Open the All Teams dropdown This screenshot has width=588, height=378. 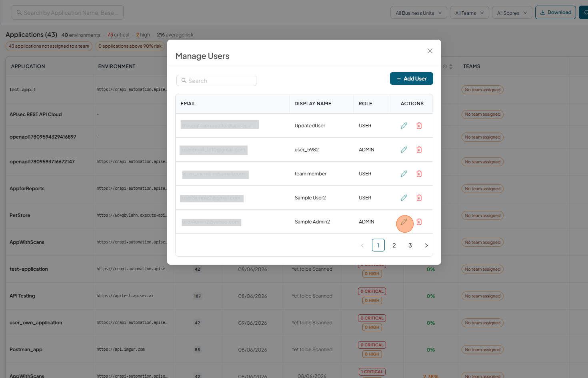click(470, 13)
